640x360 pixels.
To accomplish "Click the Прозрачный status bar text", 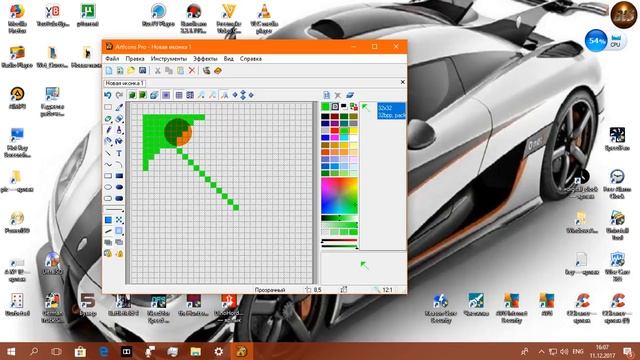I will pyautogui.click(x=270, y=290).
